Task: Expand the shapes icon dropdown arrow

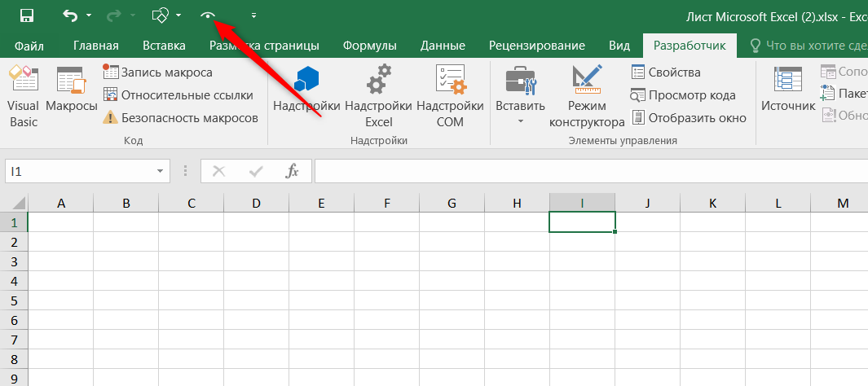Action: pyautogui.click(x=178, y=15)
